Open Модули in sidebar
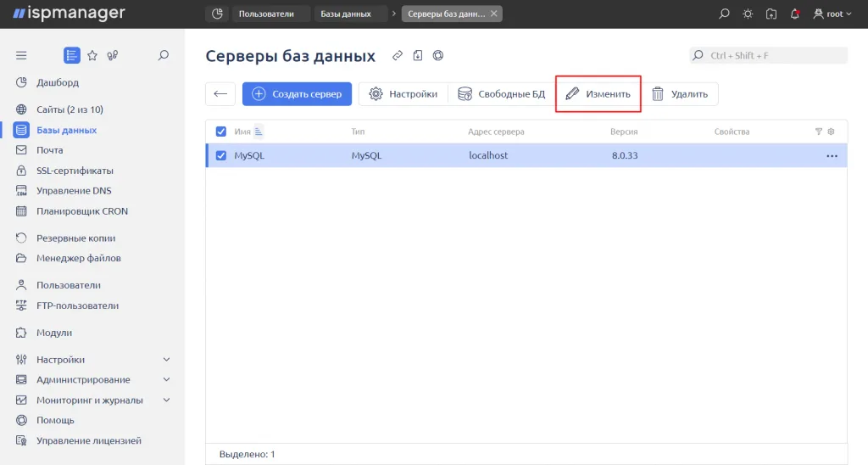This screenshot has height=465, width=868. (54, 333)
